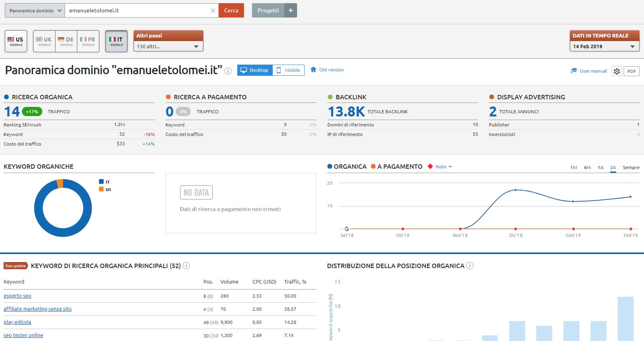Select UK Google database
644x341 pixels.
coord(44,41)
